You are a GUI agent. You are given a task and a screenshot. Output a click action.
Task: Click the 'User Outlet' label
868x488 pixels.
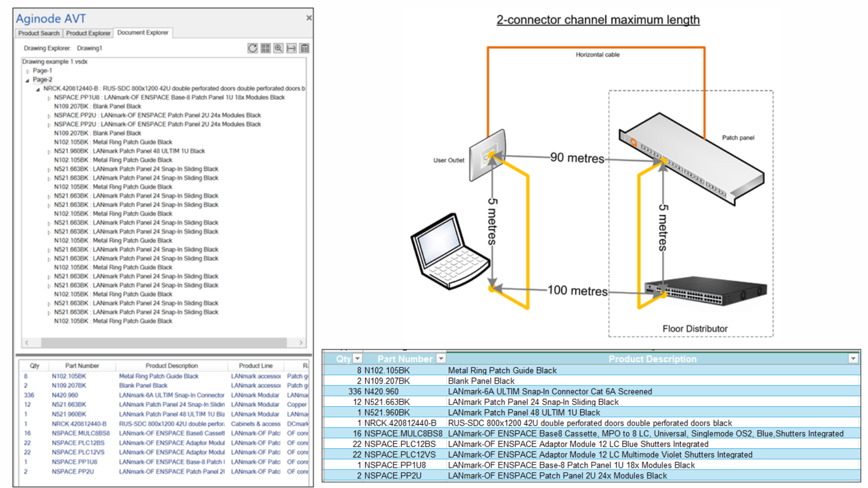[x=449, y=160]
